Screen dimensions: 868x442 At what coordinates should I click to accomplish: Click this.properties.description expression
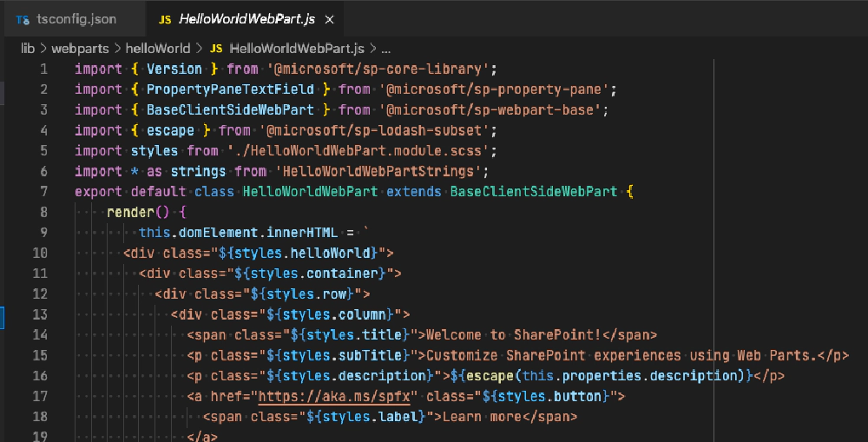coord(630,376)
